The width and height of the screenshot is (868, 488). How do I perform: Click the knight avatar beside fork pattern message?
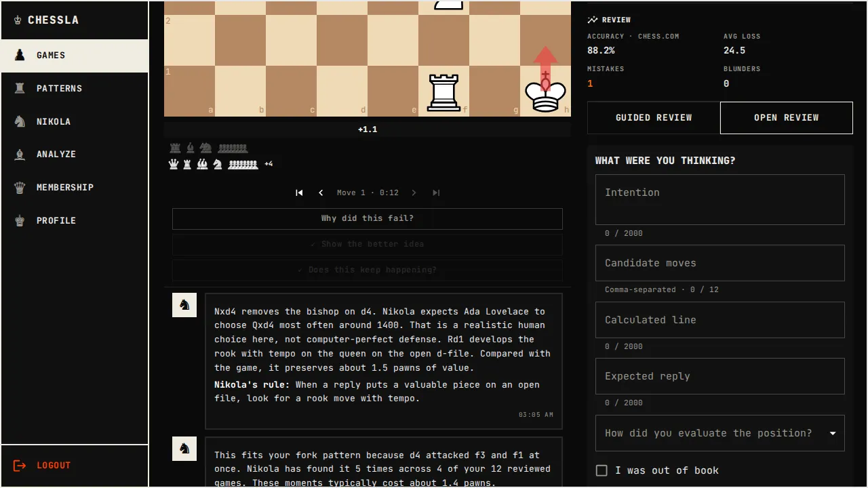point(184,449)
